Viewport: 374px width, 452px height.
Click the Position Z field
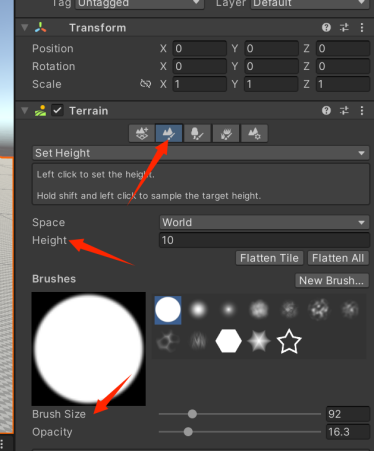pos(343,48)
